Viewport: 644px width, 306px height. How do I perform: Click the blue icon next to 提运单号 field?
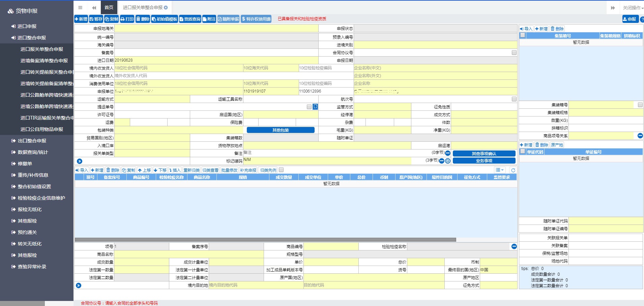315,106
